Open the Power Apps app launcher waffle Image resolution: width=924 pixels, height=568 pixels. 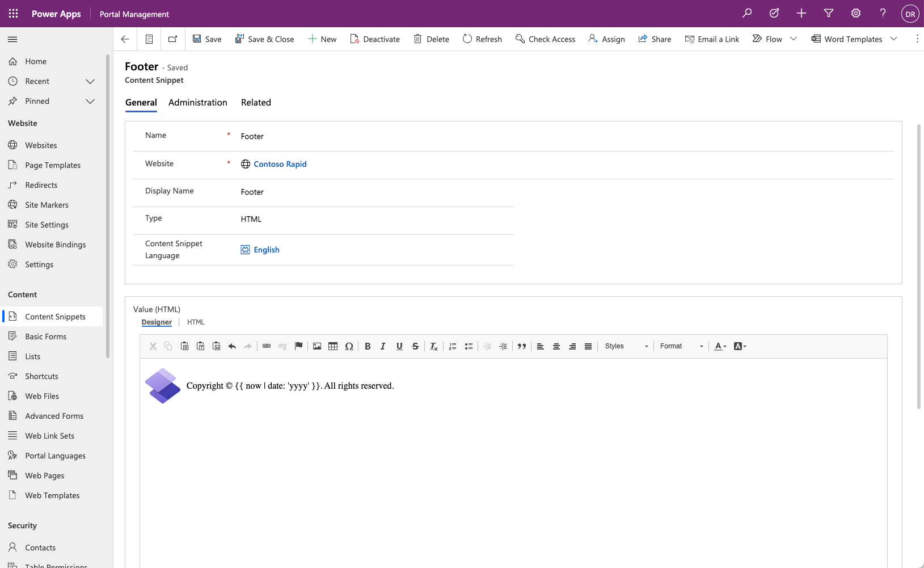click(14, 14)
